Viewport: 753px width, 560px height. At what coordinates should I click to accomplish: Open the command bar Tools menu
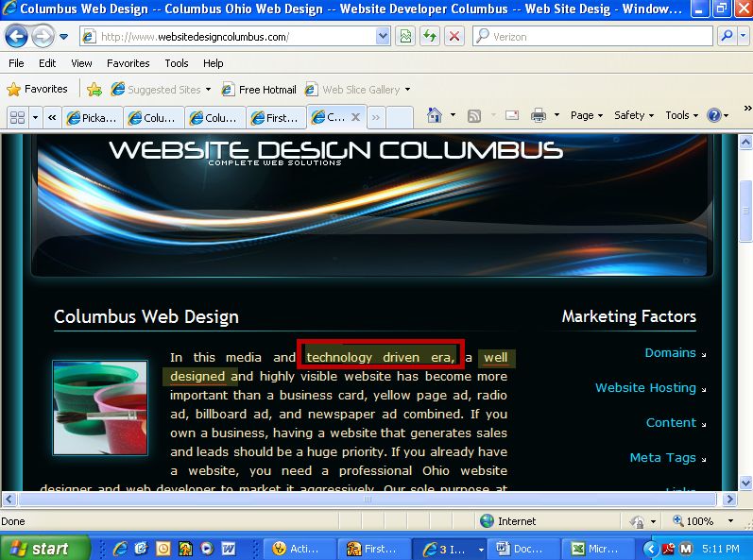click(681, 115)
